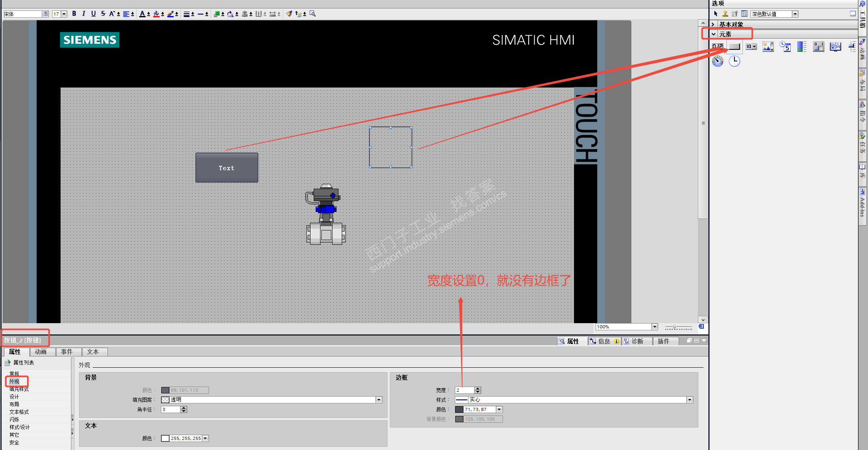
Task: Click the Text button on canvas
Action: click(x=227, y=168)
